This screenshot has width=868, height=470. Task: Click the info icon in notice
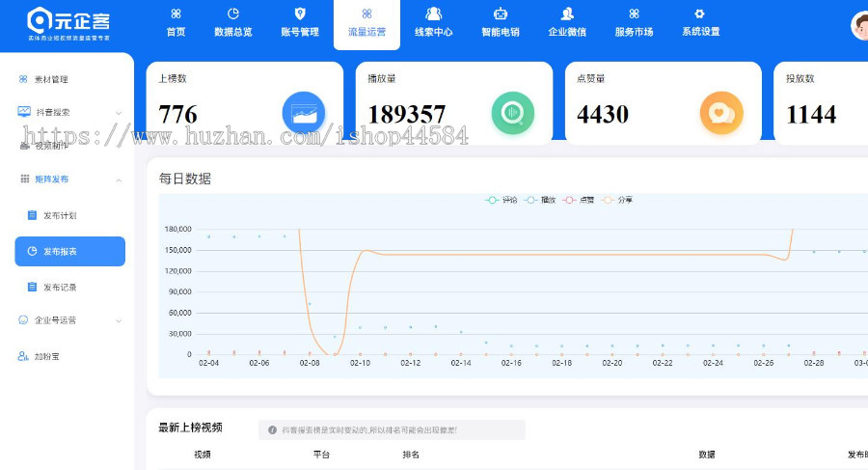[272, 430]
